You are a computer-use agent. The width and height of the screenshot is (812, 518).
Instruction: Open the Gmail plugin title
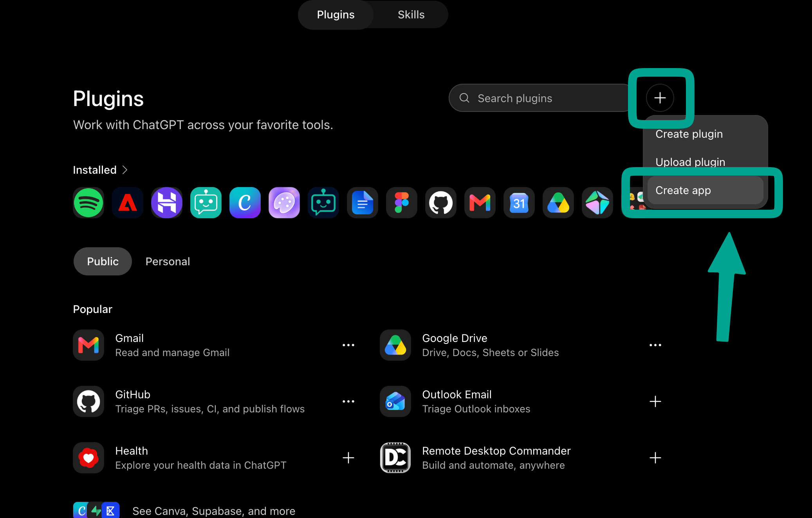129,338
